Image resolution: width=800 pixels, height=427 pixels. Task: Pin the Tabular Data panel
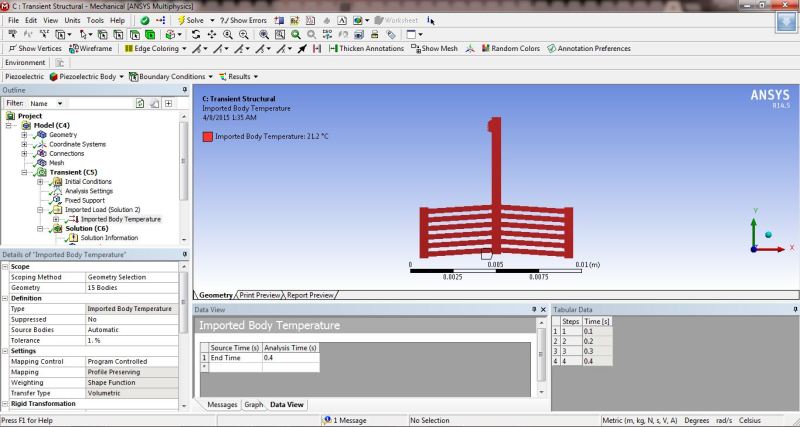pyautogui.click(x=795, y=310)
